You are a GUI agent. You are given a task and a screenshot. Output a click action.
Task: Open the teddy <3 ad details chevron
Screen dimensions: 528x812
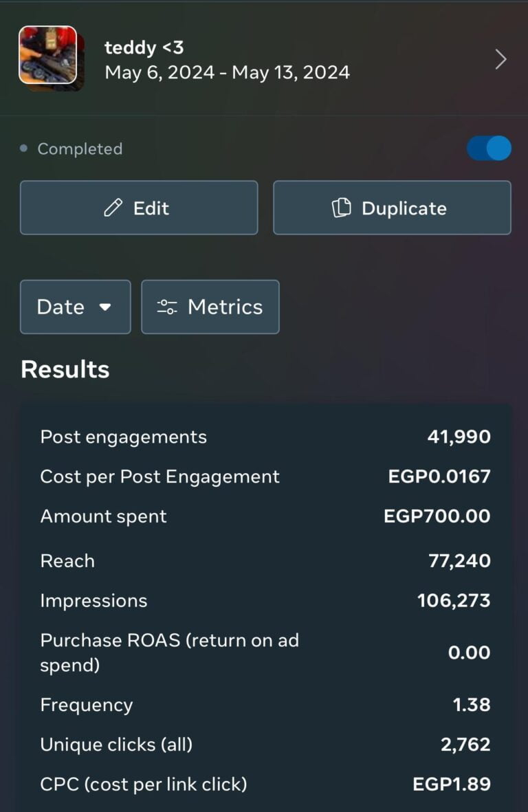tap(500, 60)
